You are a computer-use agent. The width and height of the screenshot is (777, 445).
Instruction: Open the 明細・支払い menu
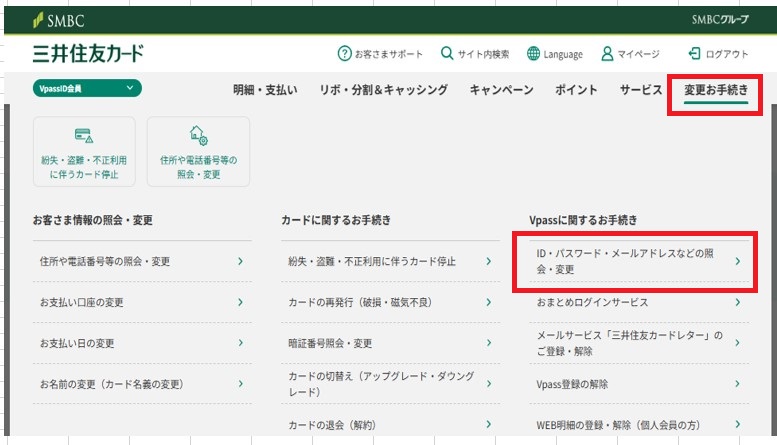click(x=265, y=90)
